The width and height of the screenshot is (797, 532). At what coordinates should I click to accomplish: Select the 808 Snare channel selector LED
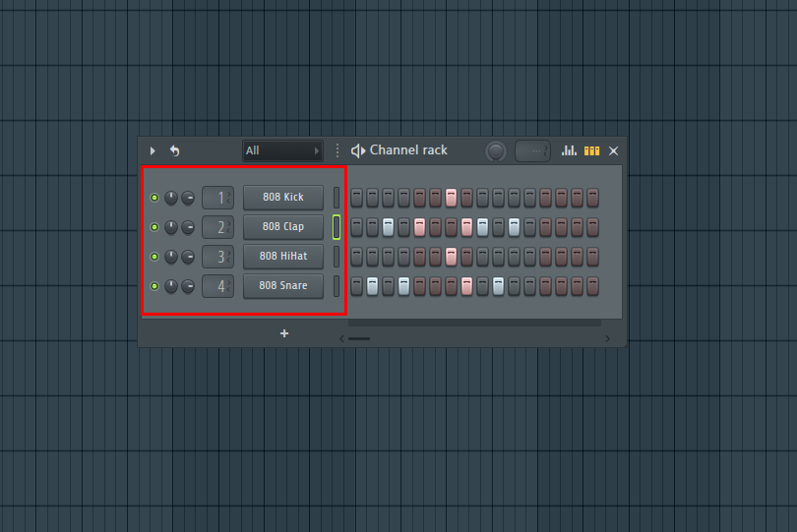337,286
